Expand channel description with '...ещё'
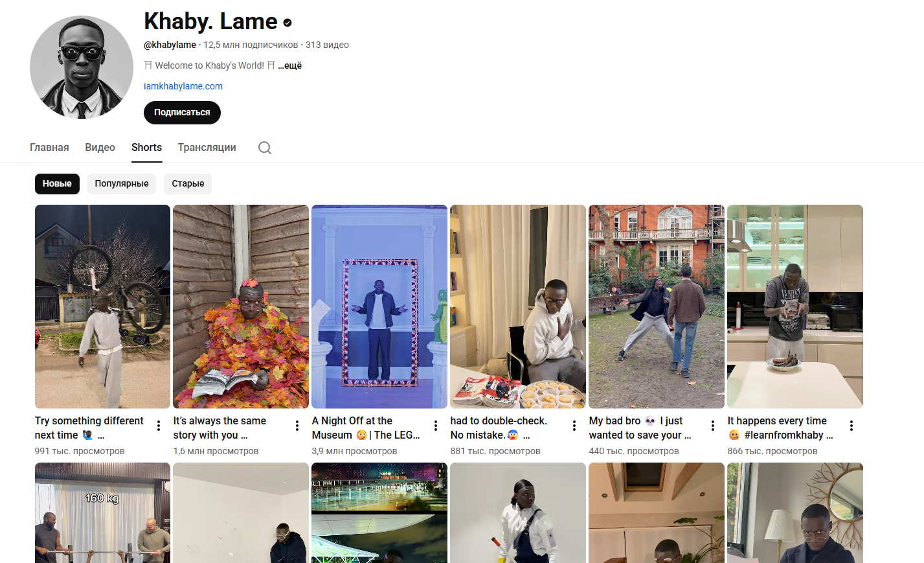The image size is (924, 563). (290, 65)
